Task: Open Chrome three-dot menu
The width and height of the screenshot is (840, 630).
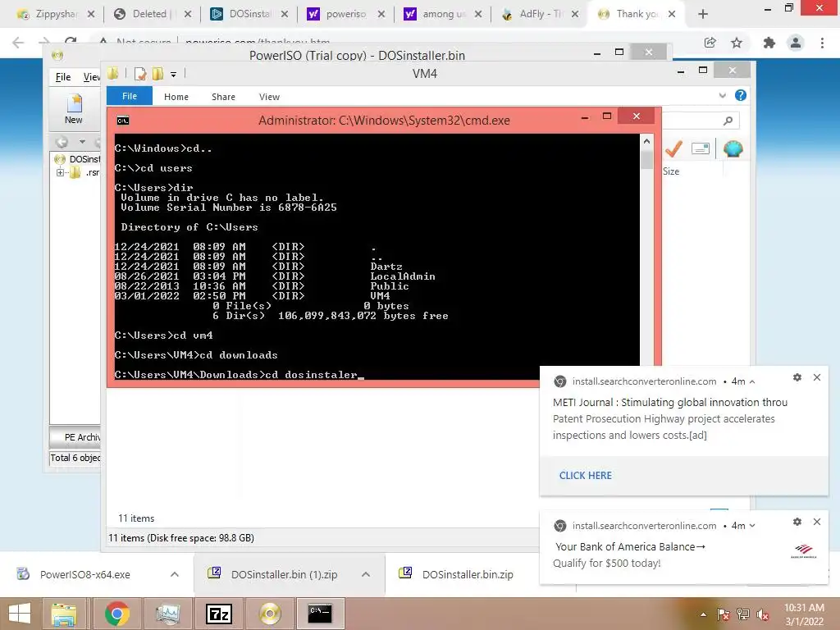Action: pos(822,43)
